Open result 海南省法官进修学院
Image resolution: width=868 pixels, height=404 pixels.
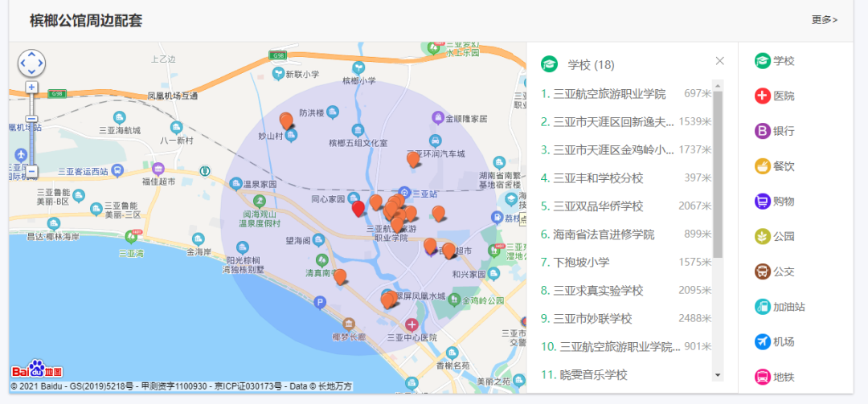626,235
